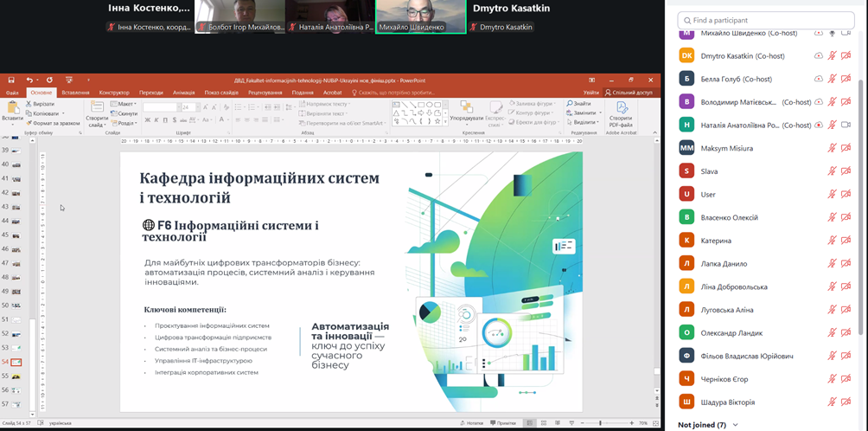Toggle the Notes (Нотатки) pane in status bar

472,423
